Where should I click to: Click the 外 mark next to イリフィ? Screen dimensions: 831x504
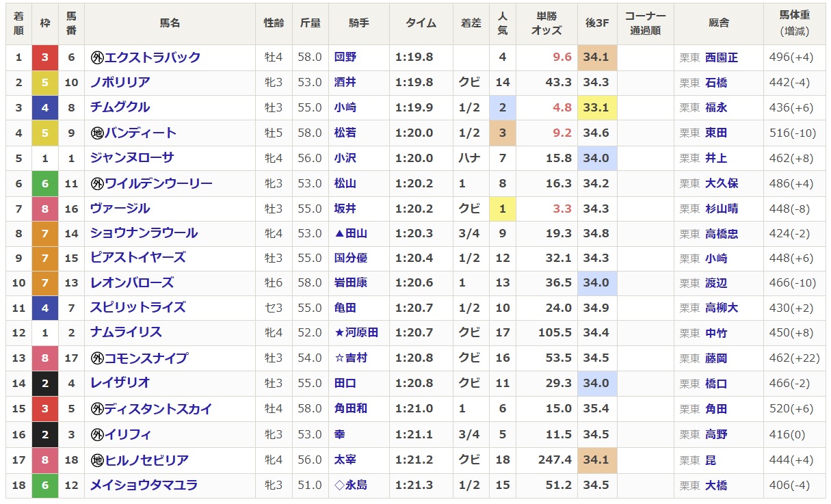pyautogui.click(x=96, y=435)
